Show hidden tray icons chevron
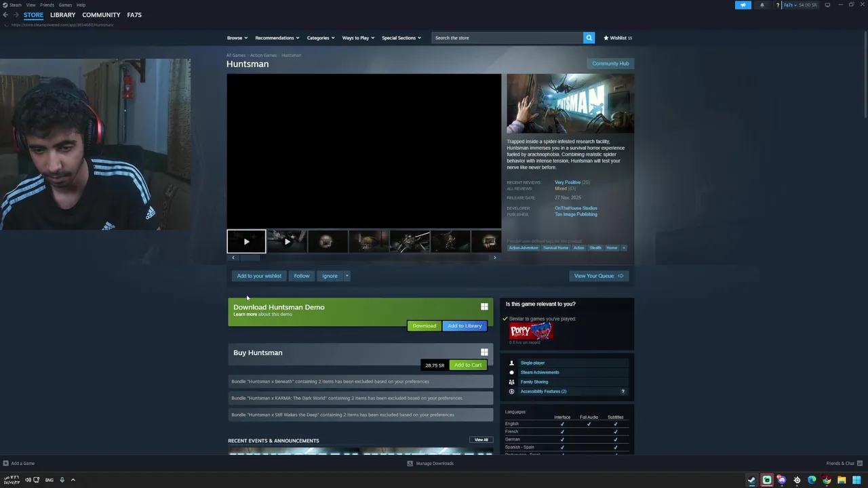This screenshot has width=868, height=488. tap(73, 480)
